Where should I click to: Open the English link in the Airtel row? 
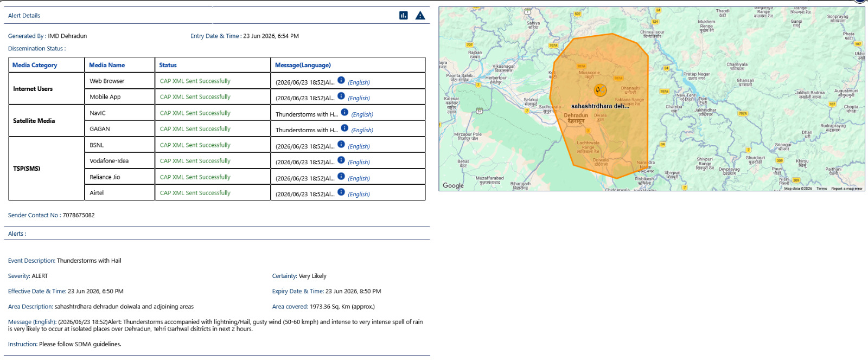point(359,194)
